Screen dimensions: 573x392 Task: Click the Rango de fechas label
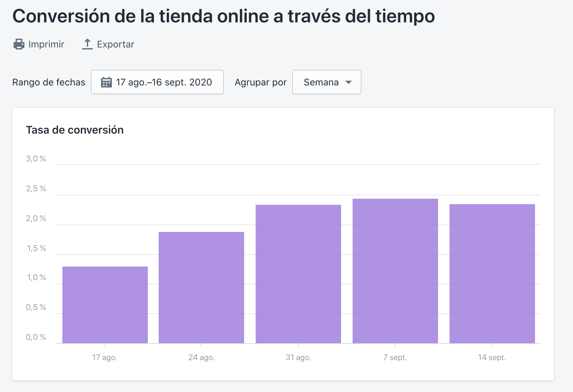(x=49, y=82)
